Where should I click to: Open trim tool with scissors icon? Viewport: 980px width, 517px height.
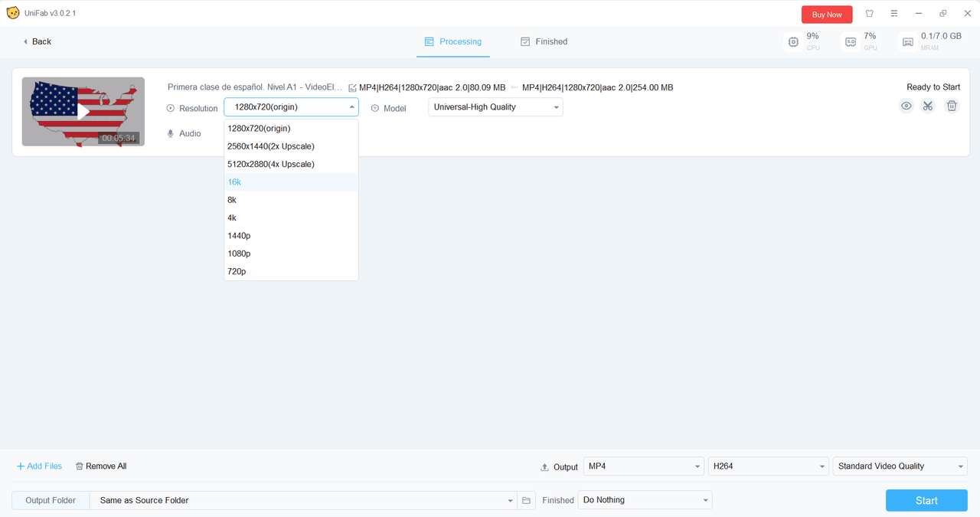pos(928,106)
